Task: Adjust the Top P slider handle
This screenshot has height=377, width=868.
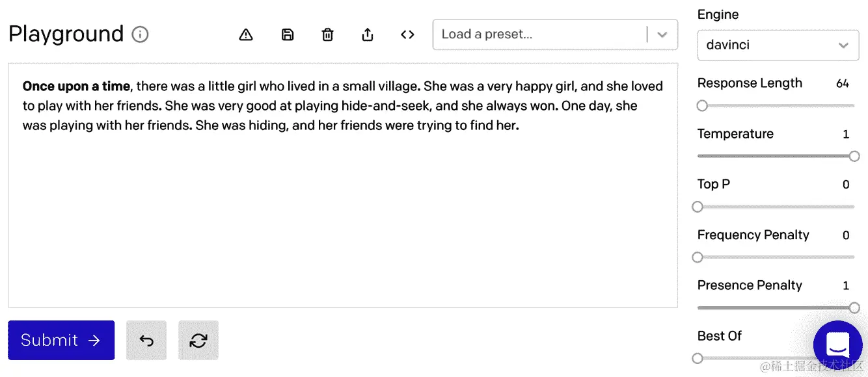Action: (698, 207)
